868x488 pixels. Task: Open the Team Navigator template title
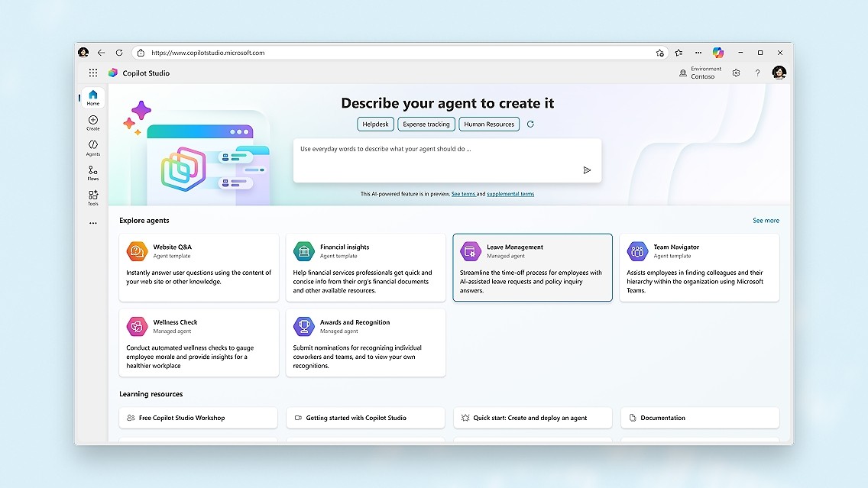(676, 247)
